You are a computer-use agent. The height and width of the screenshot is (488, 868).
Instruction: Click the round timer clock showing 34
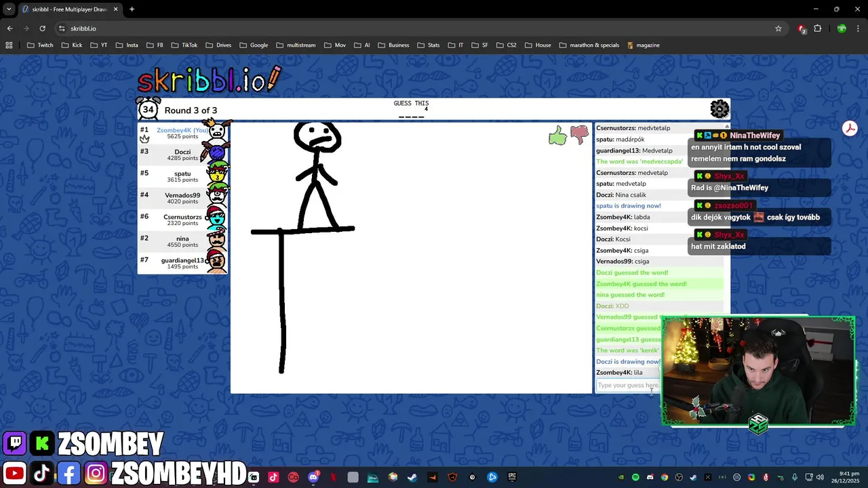(149, 108)
